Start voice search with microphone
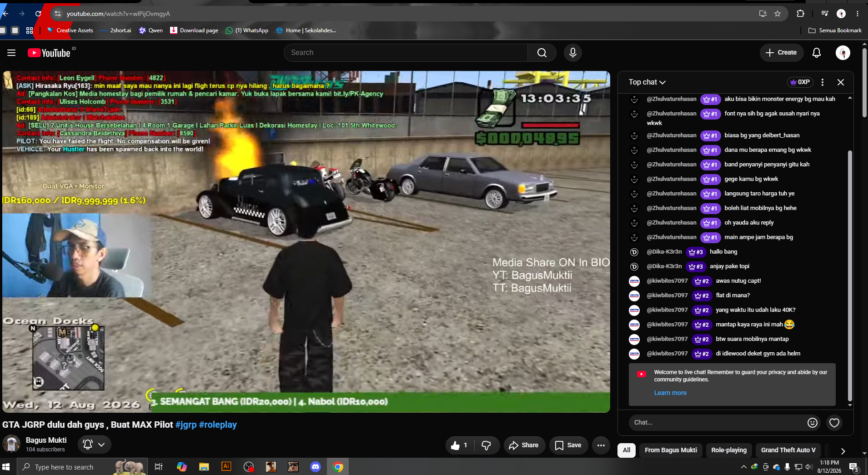Viewport: 868px width, 475px height. click(573, 53)
